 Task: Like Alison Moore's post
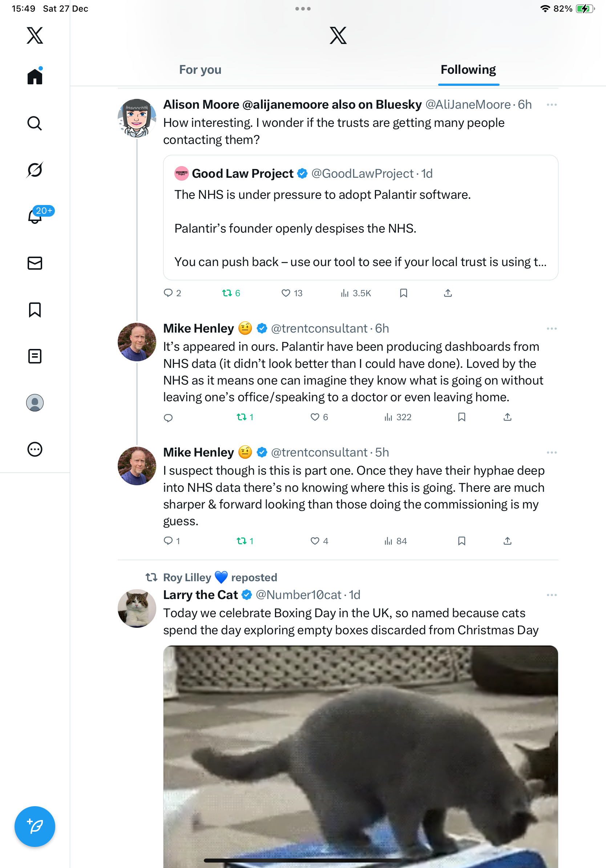coord(286,293)
